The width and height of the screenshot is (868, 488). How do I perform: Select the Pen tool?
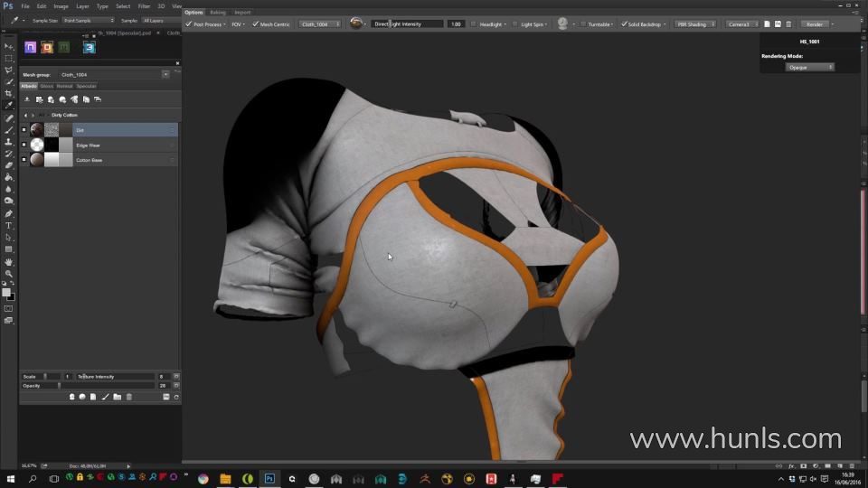tap(8, 213)
